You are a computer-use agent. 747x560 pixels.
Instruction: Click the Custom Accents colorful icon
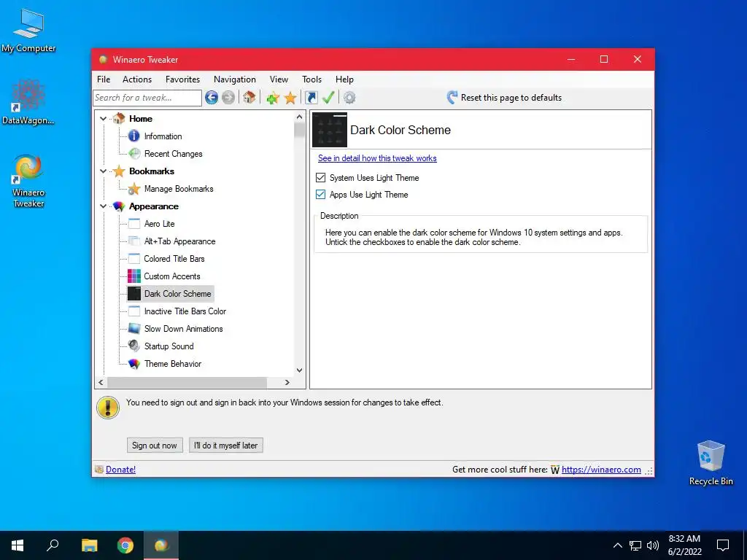[x=134, y=276]
